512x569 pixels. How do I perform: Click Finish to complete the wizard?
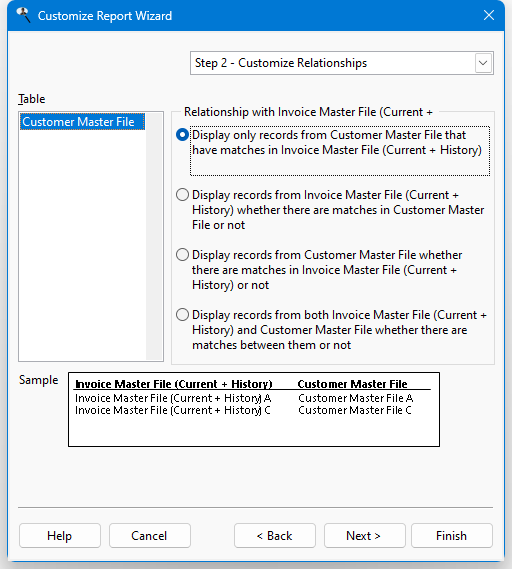[452, 536]
